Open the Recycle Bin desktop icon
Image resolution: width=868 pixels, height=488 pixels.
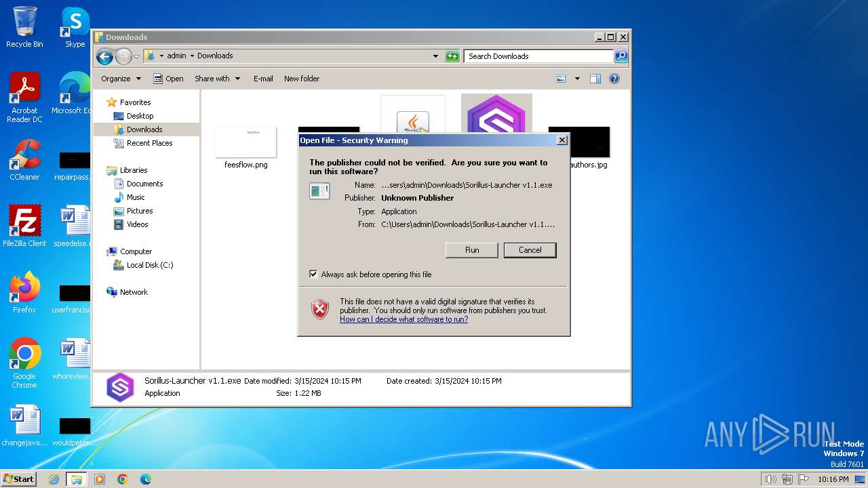coord(24,27)
